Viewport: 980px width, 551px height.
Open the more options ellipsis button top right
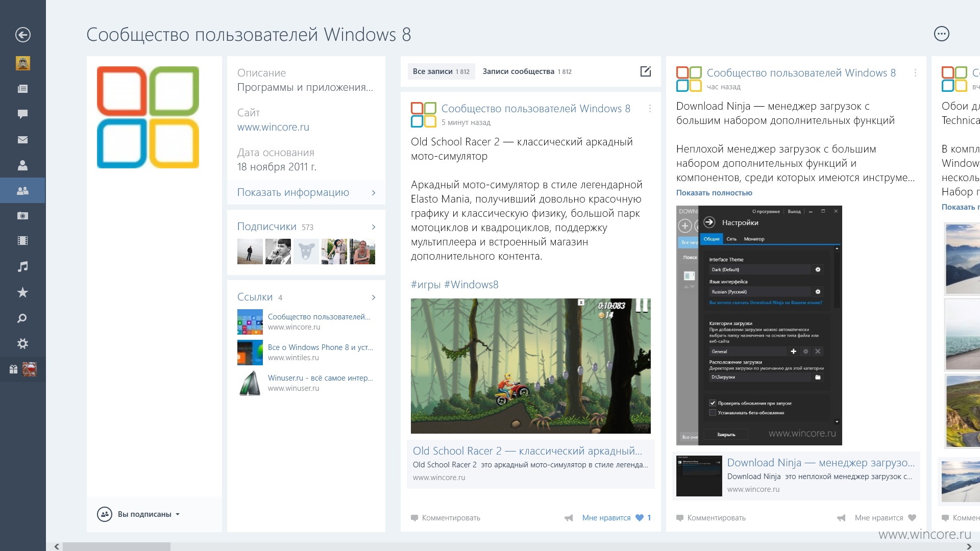(941, 34)
